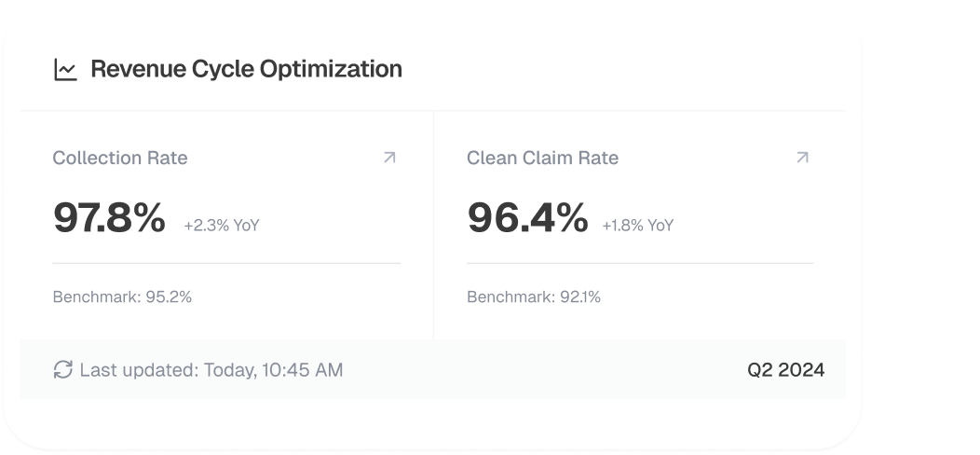Click the 97.8% collection rate value
Image resolution: width=980 pixels, height=455 pixels.
pyautogui.click(x=109, y=218)
